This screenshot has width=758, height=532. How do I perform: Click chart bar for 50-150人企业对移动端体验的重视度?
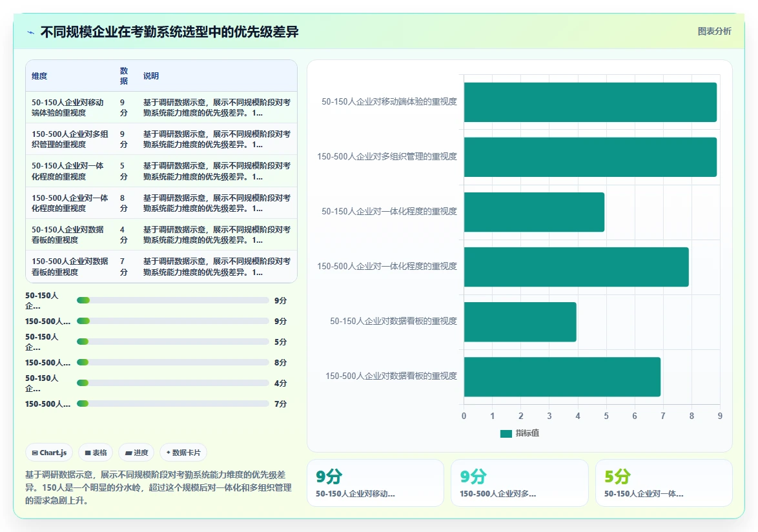coord(590,102)
